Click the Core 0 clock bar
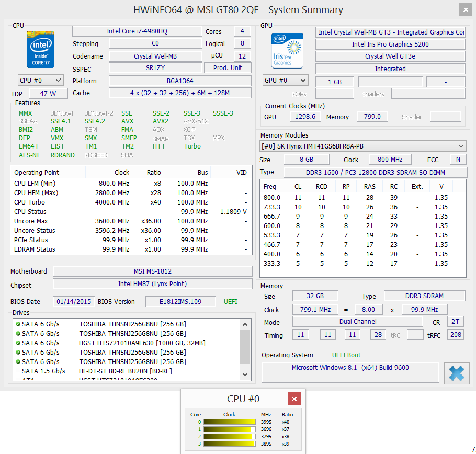The image size is (476, 454). 230,422
